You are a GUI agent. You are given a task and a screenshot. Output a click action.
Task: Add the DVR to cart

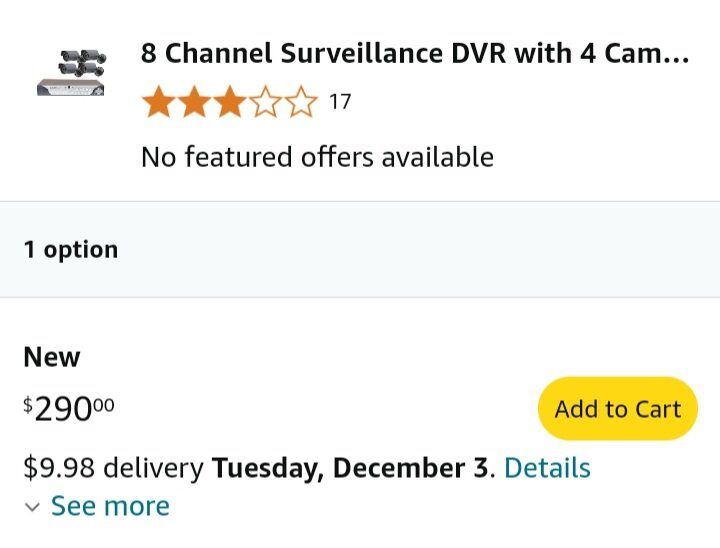click(x=617, y=409)
